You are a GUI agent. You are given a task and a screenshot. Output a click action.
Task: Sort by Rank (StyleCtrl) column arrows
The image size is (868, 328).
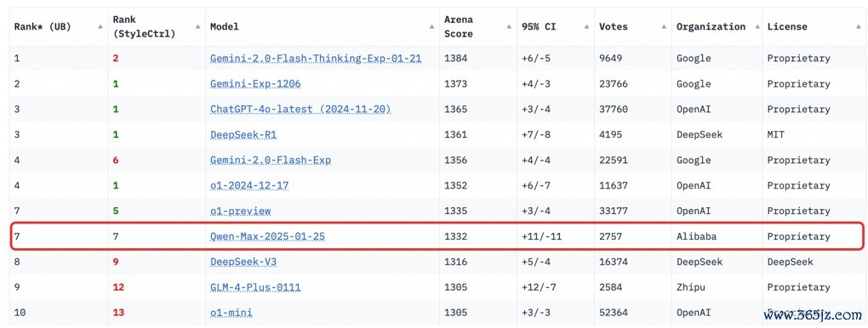pos(197,26)
